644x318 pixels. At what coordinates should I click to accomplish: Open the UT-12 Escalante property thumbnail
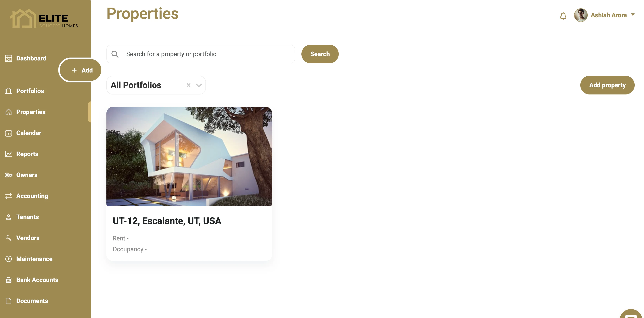click(x=189, y=156)
